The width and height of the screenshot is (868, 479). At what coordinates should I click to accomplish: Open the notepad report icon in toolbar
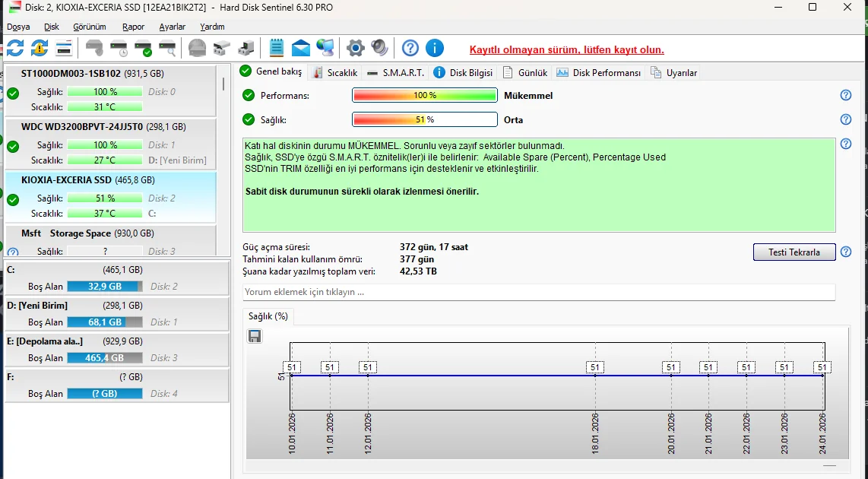coord(277,49)
